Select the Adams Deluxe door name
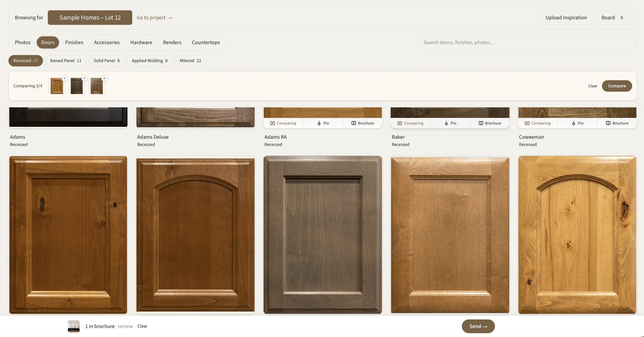 (153, 137)
